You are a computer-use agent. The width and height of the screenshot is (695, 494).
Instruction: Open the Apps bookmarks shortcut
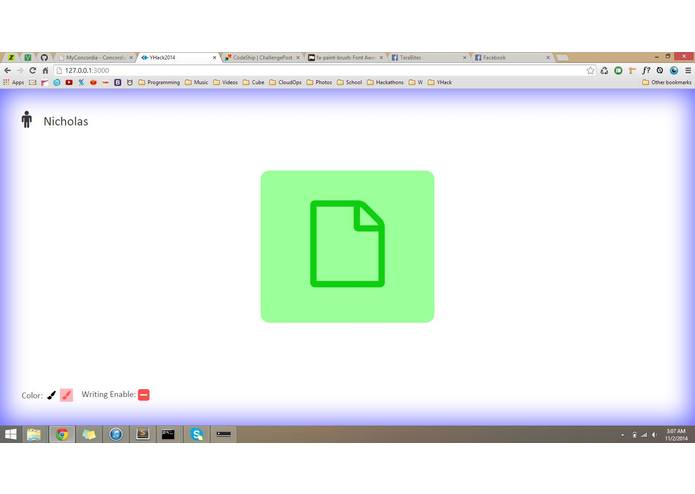pos(13,82)
